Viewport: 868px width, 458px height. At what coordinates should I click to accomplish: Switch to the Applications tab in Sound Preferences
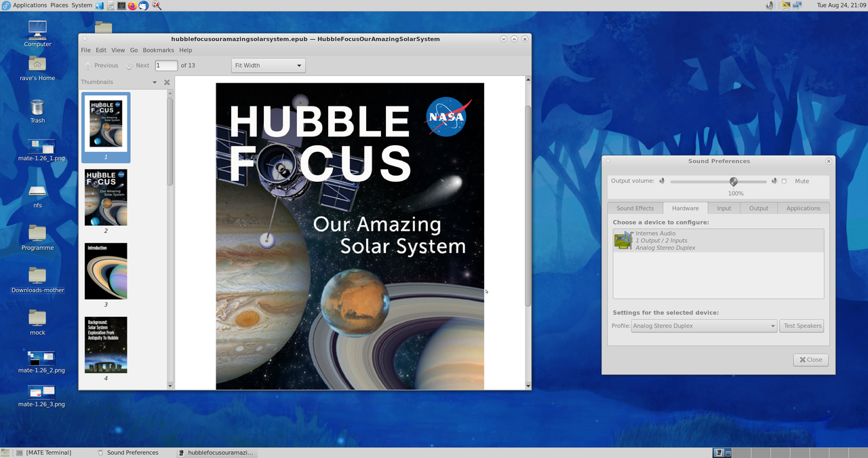tap(803, 208)
